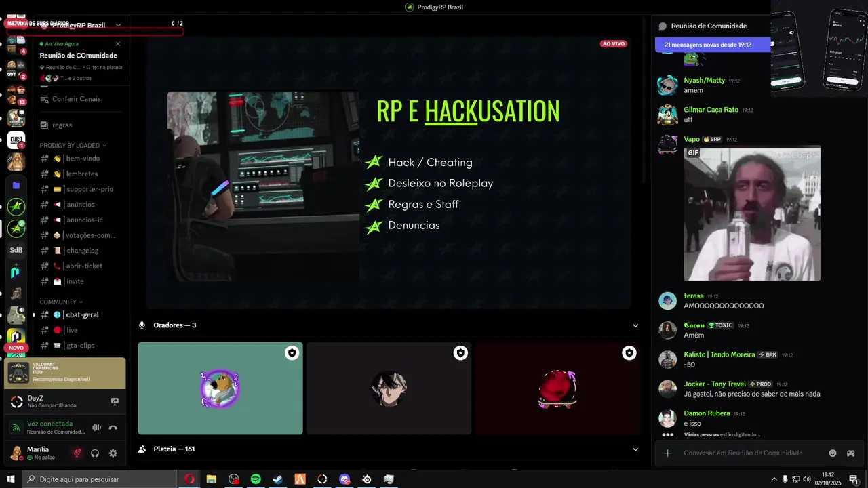Select the red-avatar speaker tile

pyautogui.click(x=557, y=388)
